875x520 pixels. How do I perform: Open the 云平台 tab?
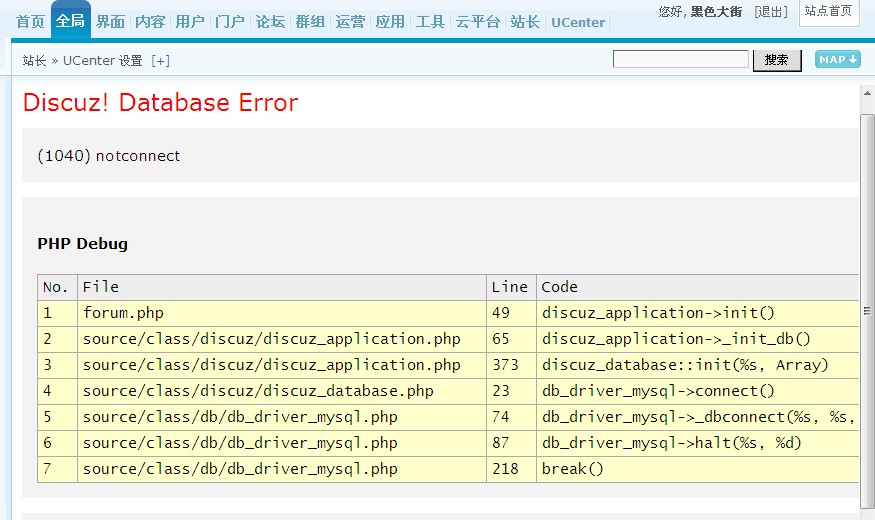point(478,22)
